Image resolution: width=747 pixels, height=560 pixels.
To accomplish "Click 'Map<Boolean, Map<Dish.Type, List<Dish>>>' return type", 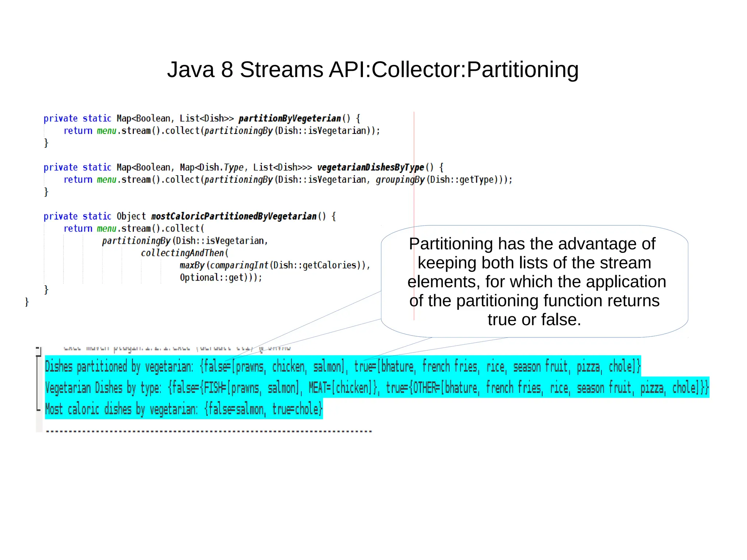I will click(214, 167).
